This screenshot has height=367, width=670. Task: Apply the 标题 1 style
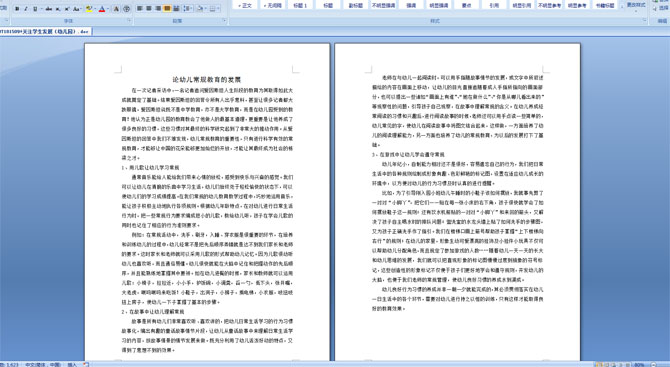300,5
